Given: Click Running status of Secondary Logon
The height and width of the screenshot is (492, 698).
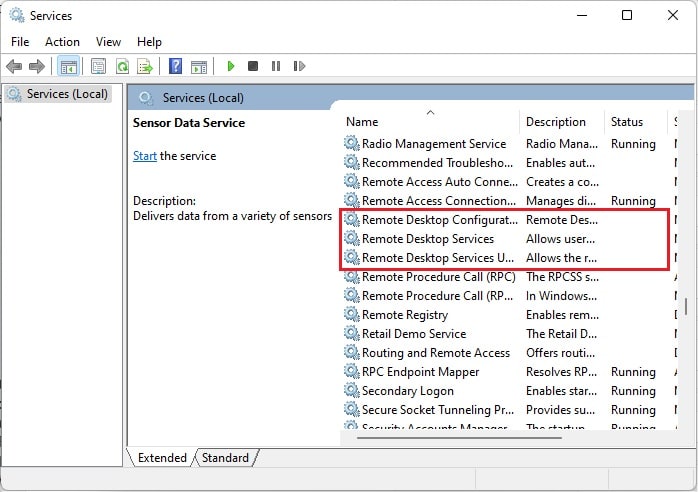Looking at the screenshot, I should click(633, 390).
